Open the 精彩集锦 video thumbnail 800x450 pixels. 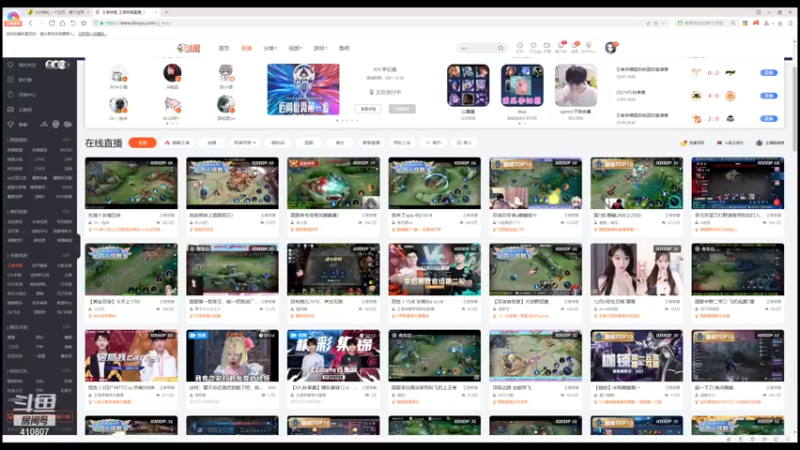(333, 356)
